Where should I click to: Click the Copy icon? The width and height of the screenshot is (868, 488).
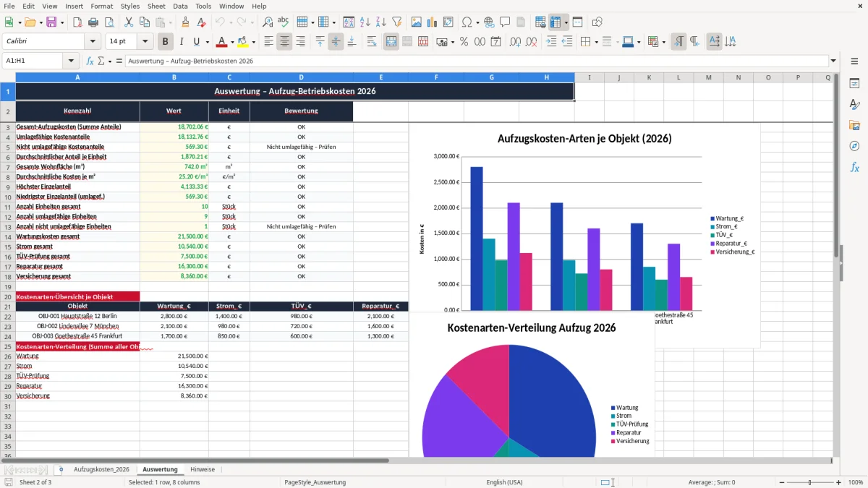[143, 22]
